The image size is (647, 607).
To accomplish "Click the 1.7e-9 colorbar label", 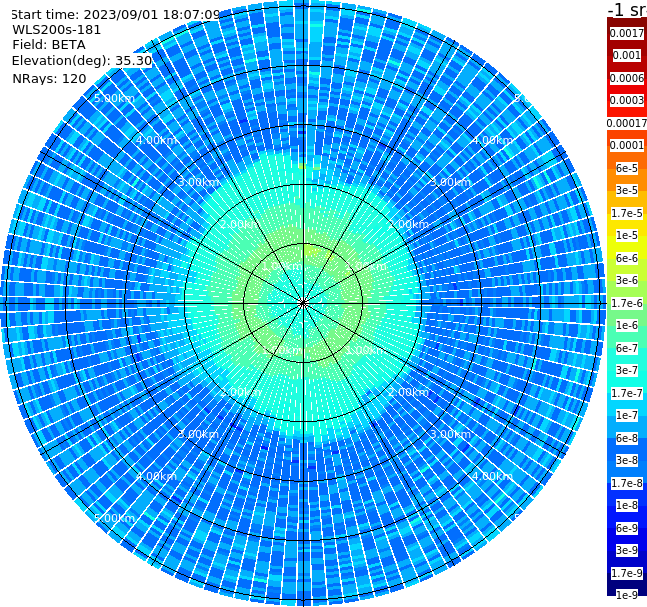I will tap(627, 573).
